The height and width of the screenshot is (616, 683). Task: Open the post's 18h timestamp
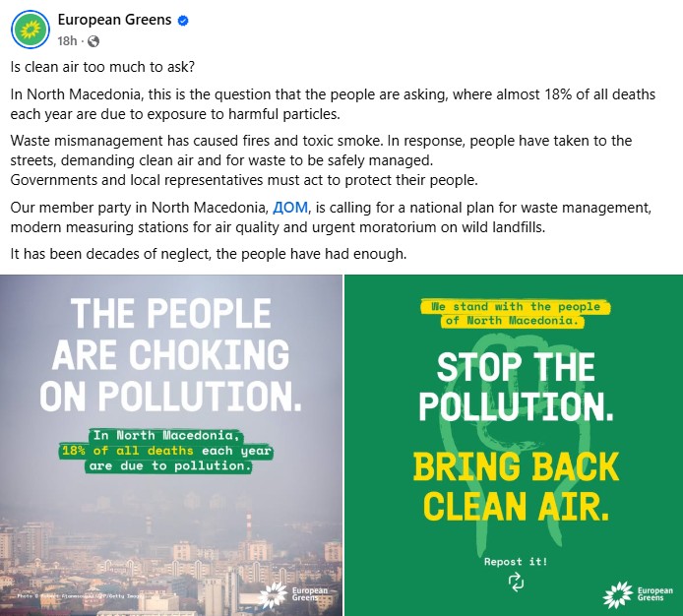click(67, 40)
